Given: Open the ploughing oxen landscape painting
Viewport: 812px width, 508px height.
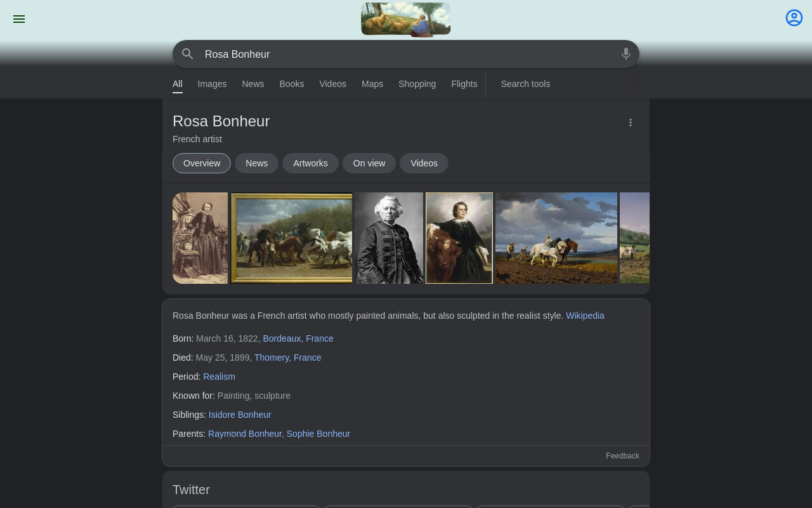Looking at the screenshot, I should (556, 238).
